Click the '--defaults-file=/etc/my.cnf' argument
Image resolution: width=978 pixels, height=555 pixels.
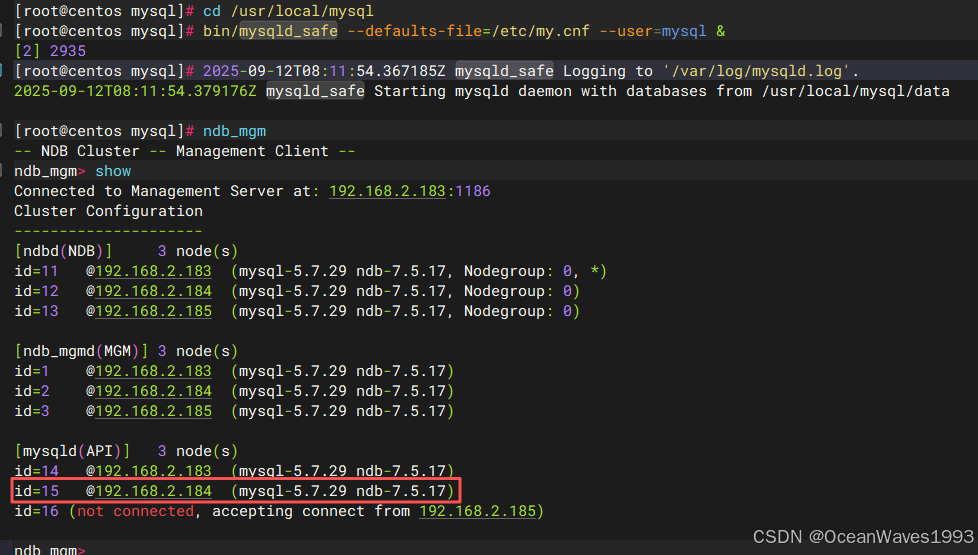(x=468, y=31)
